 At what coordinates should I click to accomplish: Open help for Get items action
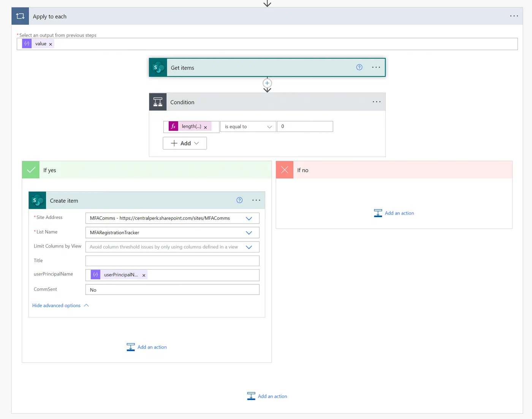click(359, 67)
